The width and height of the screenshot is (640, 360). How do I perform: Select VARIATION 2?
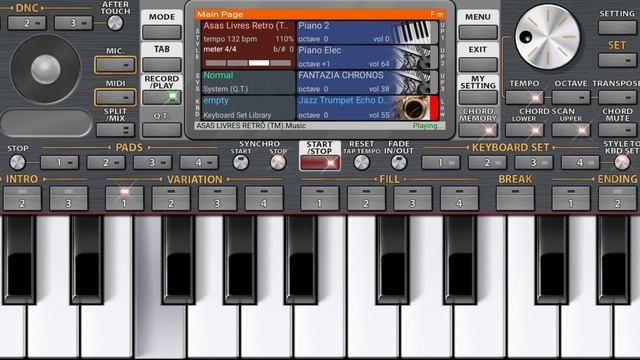pyautogui.click(x=171, y=198)
